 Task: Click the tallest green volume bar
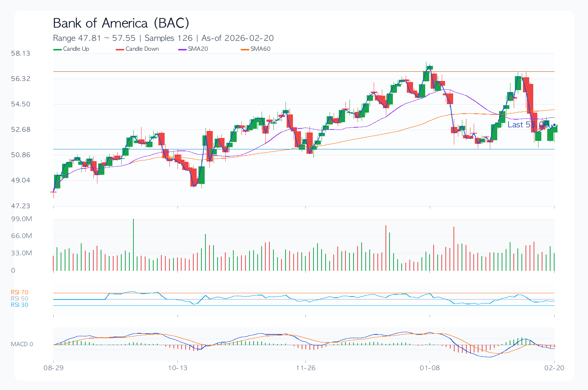click(x=133, y=245)
